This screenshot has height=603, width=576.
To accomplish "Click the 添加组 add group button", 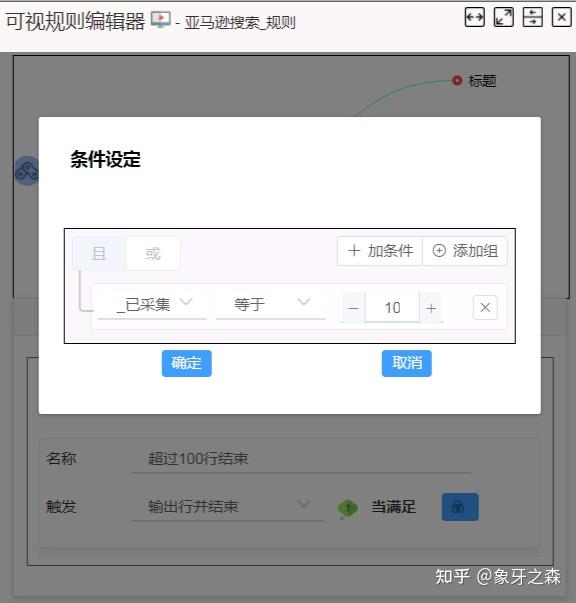I will (x=465, y=251).
